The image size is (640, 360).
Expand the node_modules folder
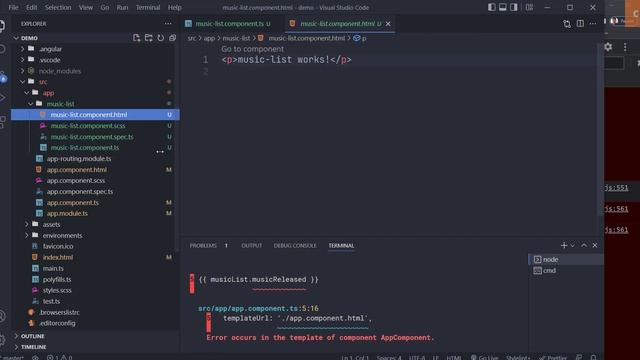coord(23,71)
